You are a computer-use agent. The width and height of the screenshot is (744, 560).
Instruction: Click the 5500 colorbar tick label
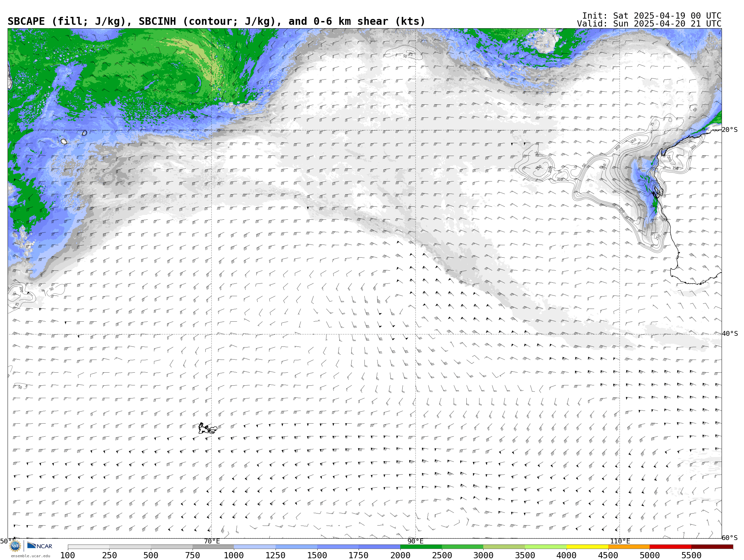[691, 556]
